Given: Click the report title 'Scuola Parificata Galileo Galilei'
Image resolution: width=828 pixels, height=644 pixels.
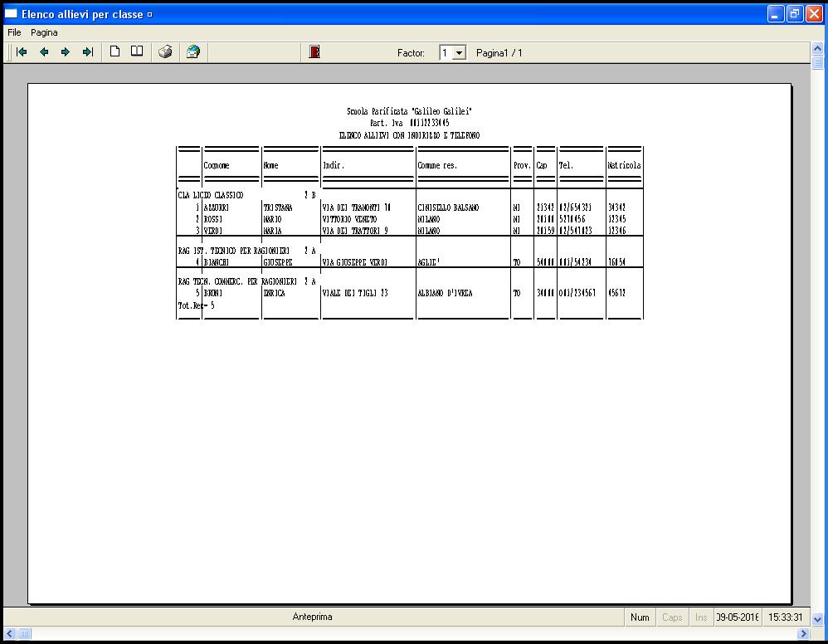Looking at the screenshot, I should (x=409, y=111).
